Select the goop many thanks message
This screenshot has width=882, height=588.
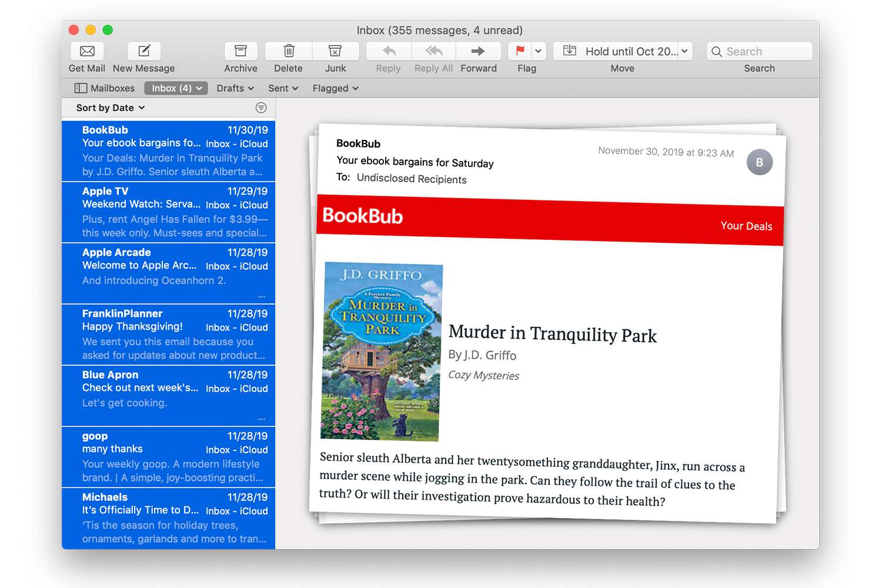168,457
